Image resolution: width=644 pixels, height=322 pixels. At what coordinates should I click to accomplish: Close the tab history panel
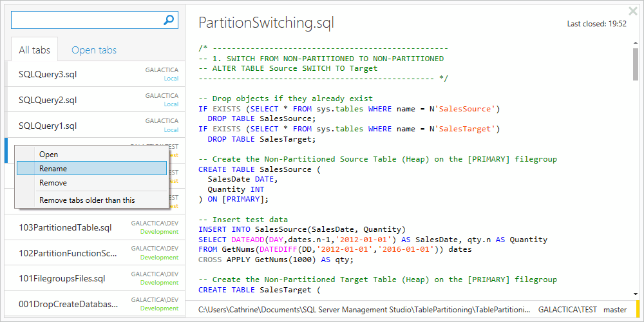pos(632,11)
